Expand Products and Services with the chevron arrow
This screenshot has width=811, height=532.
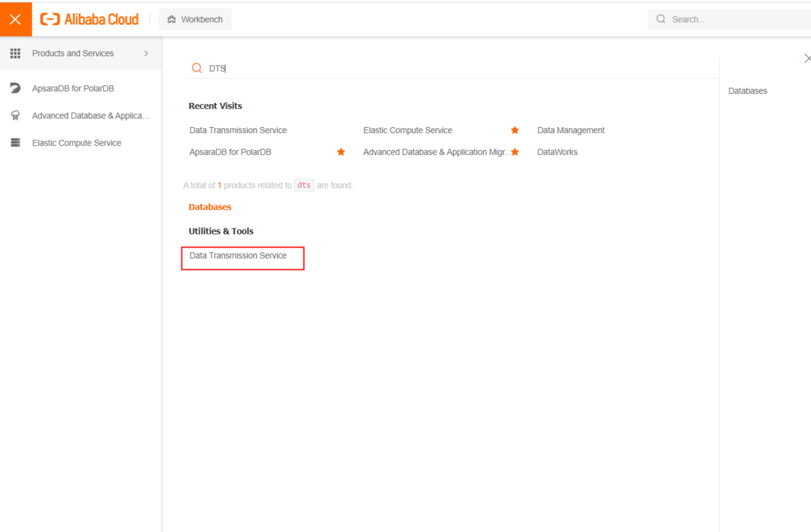[146, 53]
